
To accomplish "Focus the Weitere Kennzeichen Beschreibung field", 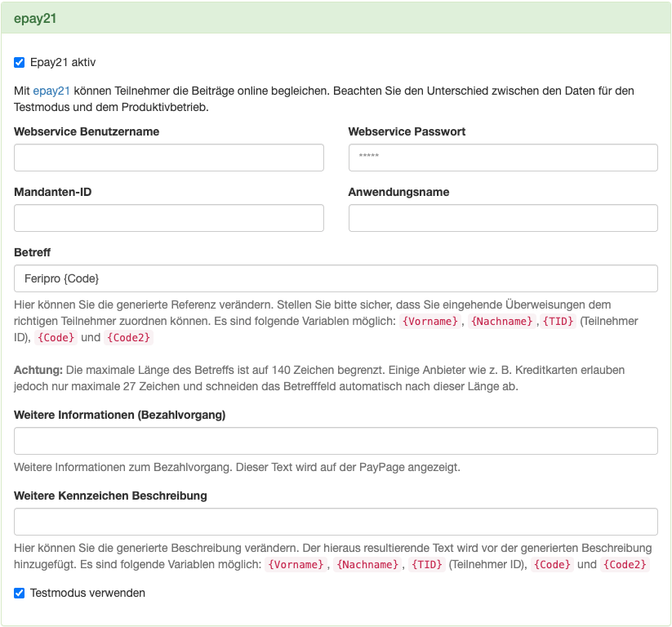I will point(336,522).
